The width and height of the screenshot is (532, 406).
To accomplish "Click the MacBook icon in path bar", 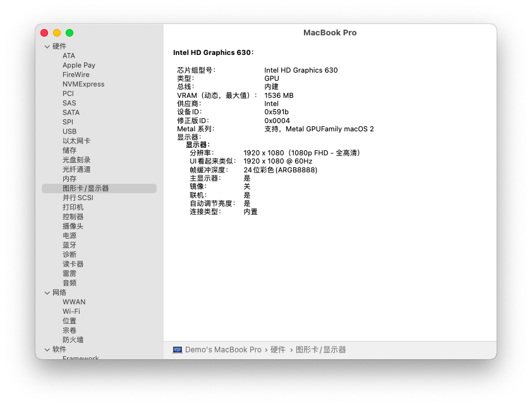I will 178,350.
